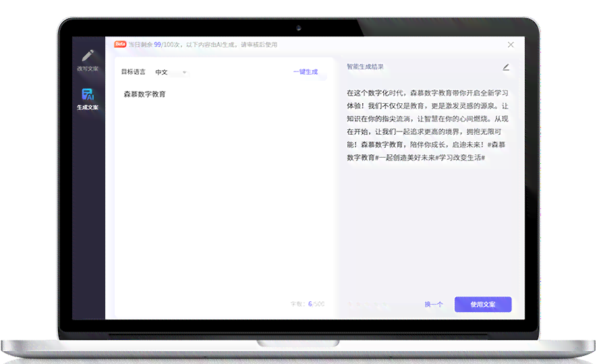597x364 pixels.
Task: Click the 智能生成结果 heading
Action: point(365,67)
